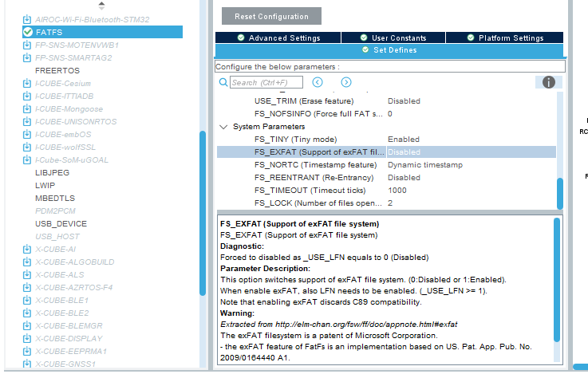The width and height of the screenshot is (588, 374).
Task: Select USB_DEVICE middleware entry
Action: coord(61,223)
